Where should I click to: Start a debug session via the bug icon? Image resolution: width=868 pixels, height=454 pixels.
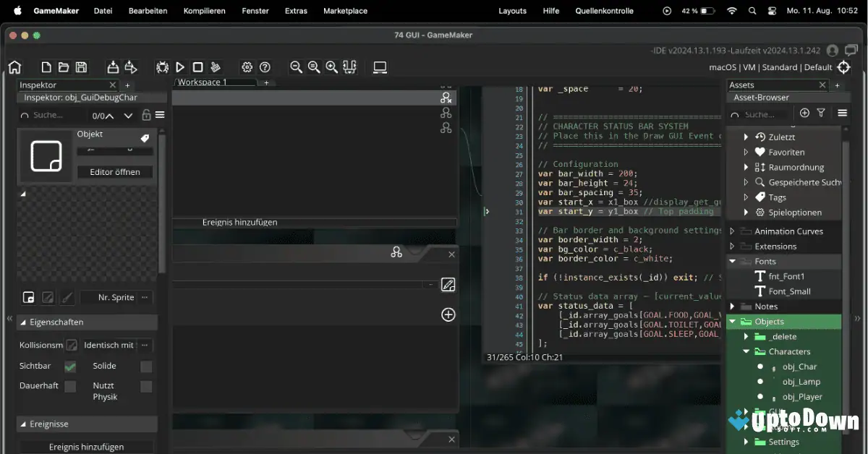(x=162, y=67)
